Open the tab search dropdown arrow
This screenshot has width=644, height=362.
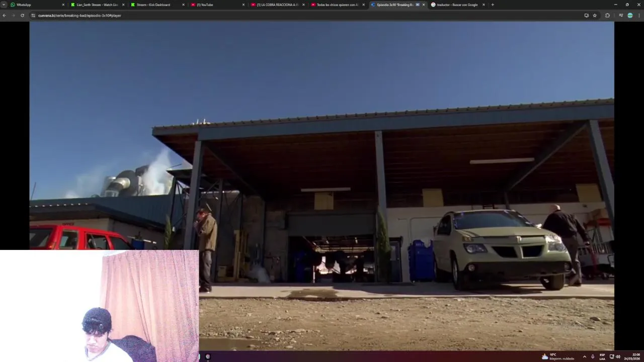tap(4, 5)
